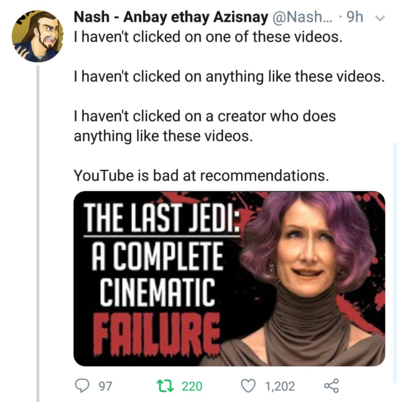Click the 220 retweets count

coord(192,386)
